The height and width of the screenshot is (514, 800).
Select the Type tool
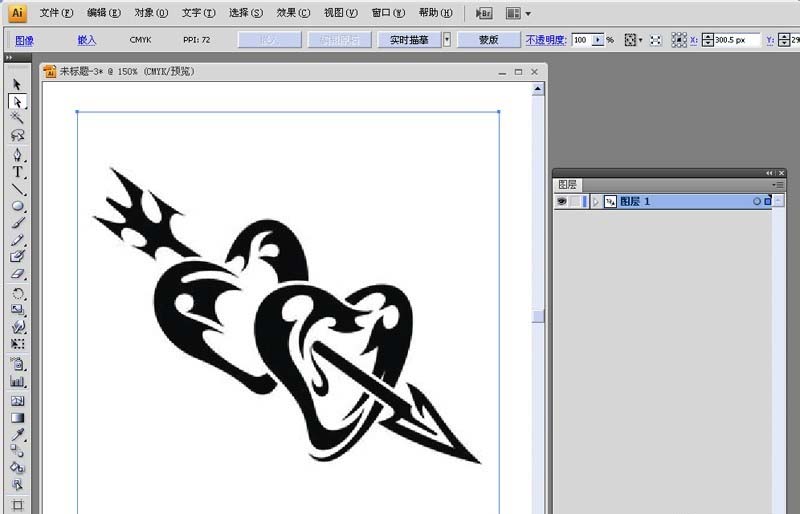coord(17,172)
